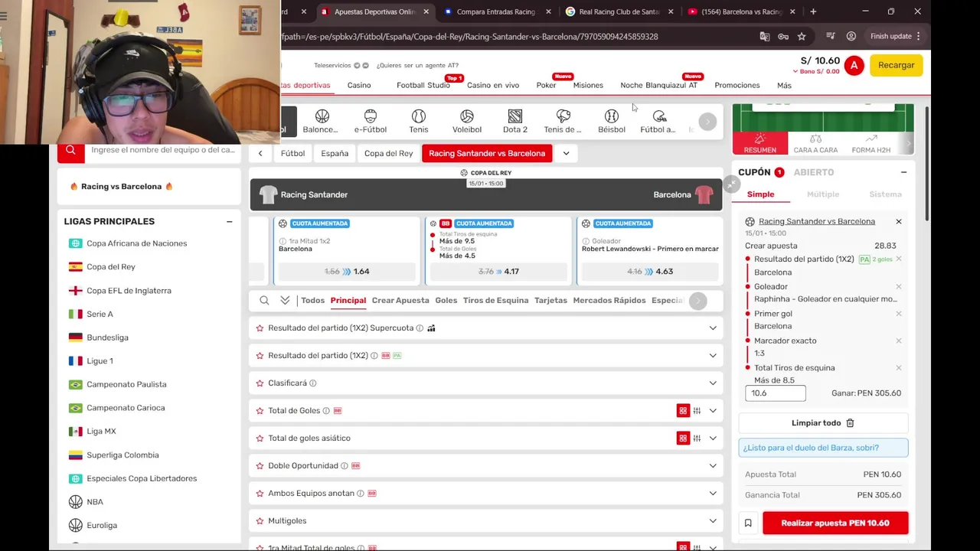Open Copa del Rey league link
Image resolution: width=980 pixels, height=551 pixels.
click(x=111, y=267)
